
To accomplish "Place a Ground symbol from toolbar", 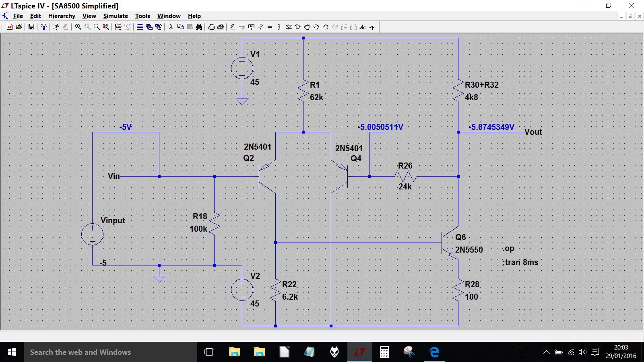I will (242, 27).
